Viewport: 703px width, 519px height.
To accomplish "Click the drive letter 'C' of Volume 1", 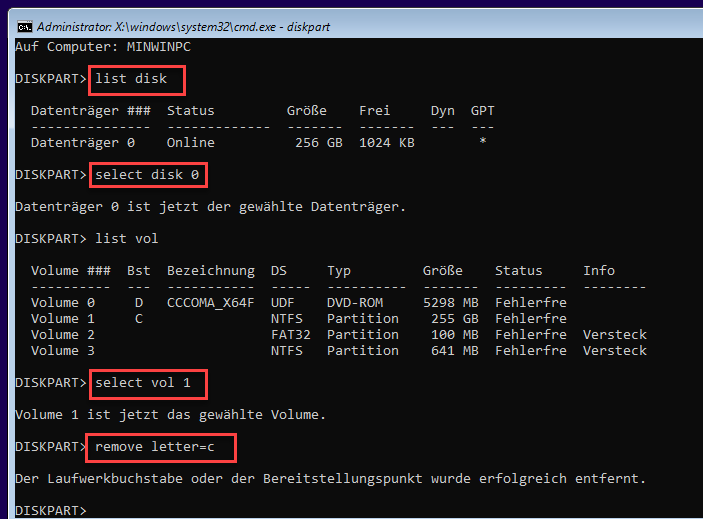I will [139, 319].
